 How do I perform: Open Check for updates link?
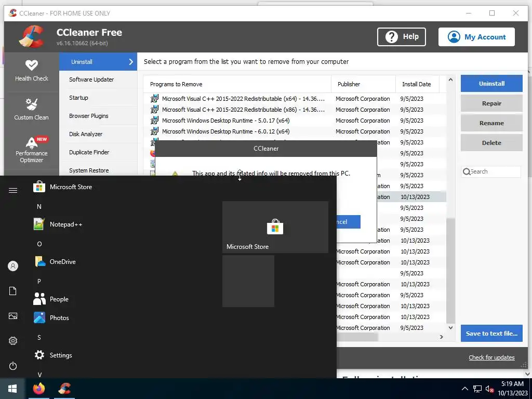(491, 357)
